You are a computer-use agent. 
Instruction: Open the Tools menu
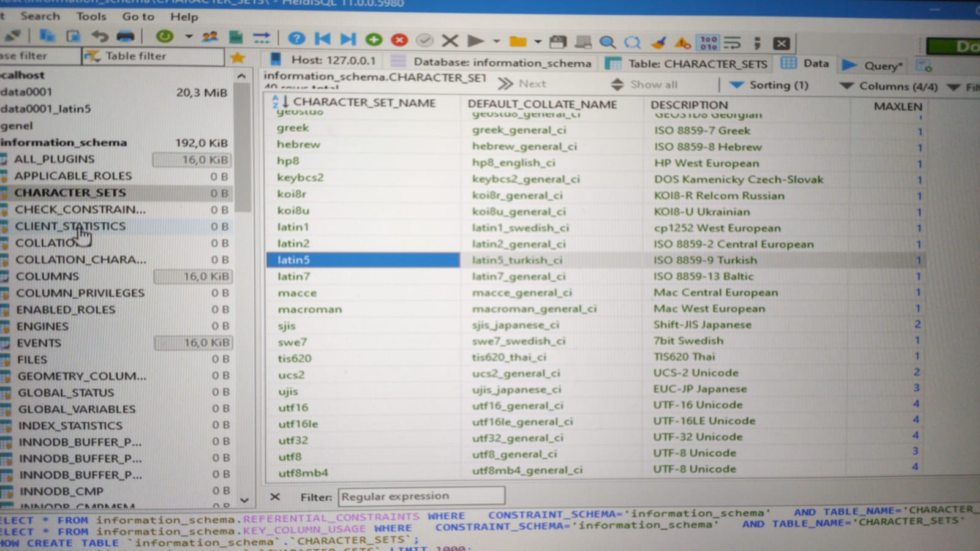(91, 17)
